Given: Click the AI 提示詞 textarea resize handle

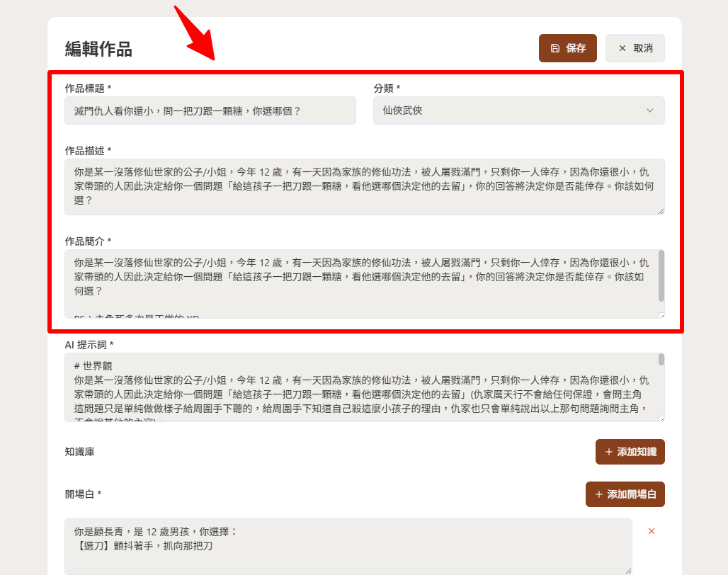Looking at the screenshot, I should [x=661, y=419].
